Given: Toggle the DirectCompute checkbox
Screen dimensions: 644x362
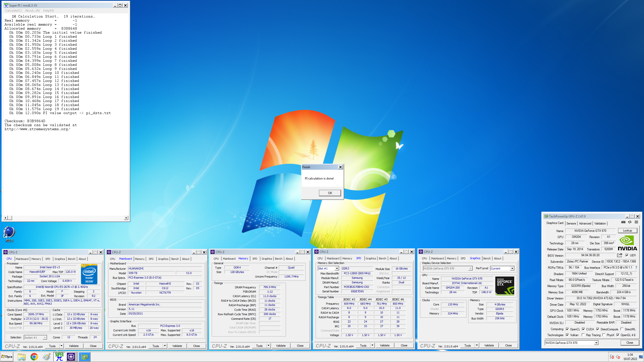Looking at the screenshot, I should pyautogui.click(x=598, y=329).
